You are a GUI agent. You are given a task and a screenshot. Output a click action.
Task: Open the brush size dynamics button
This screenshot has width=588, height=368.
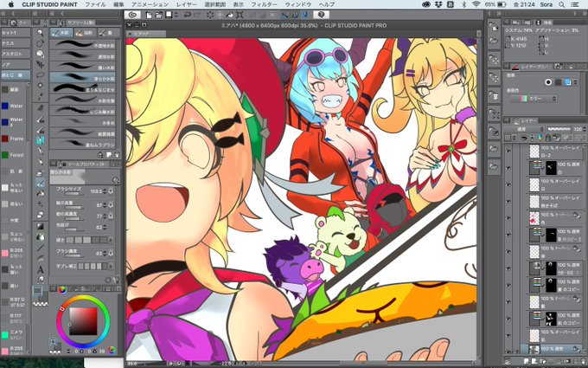tap(111, 191)
